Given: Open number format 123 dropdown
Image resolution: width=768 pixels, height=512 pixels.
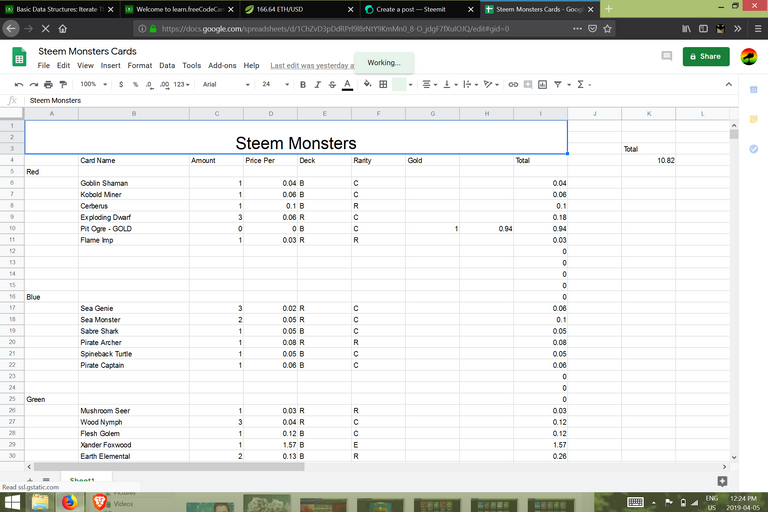Looking at the screenshot, I should tap(181, 84).
